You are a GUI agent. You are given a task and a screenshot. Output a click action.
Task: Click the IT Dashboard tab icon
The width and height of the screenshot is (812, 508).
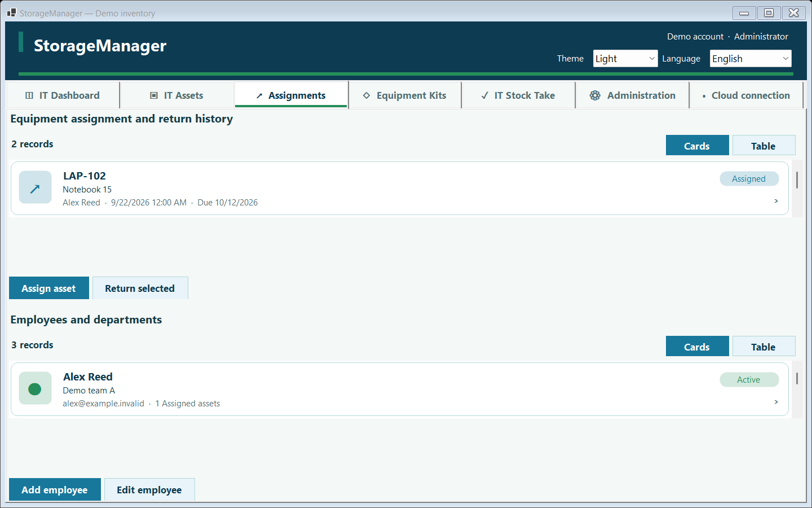point(29,95)
